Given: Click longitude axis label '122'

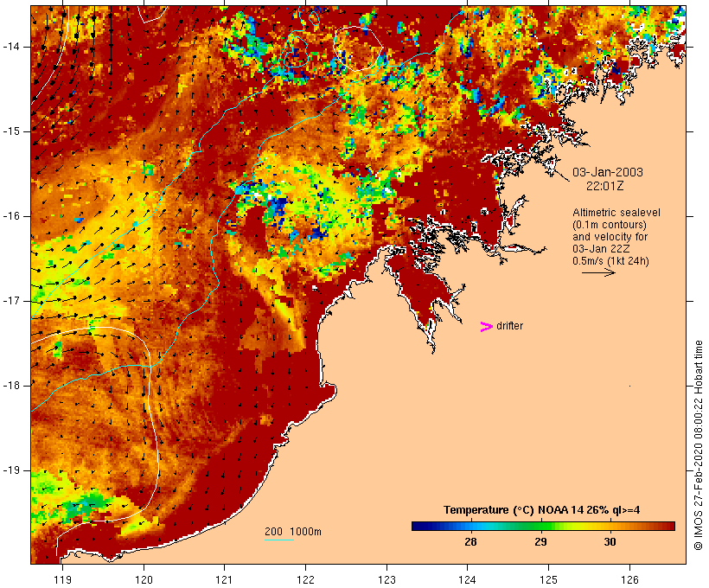Looking at the screenshot, I should click(x=306, y=579).
